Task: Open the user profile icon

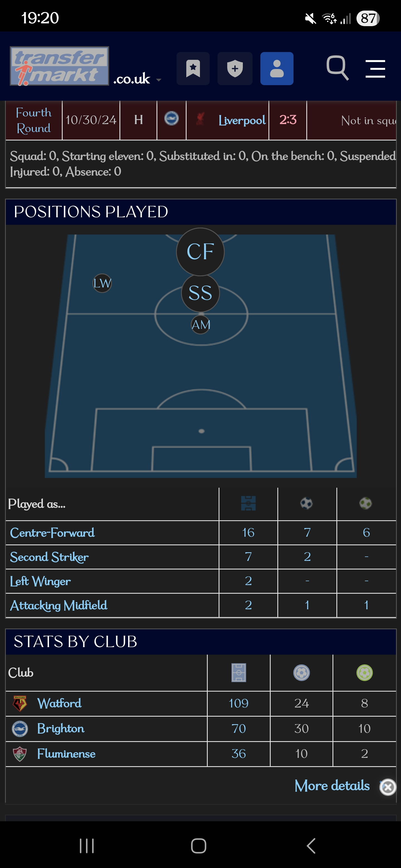Action: [x=277, y=69]
